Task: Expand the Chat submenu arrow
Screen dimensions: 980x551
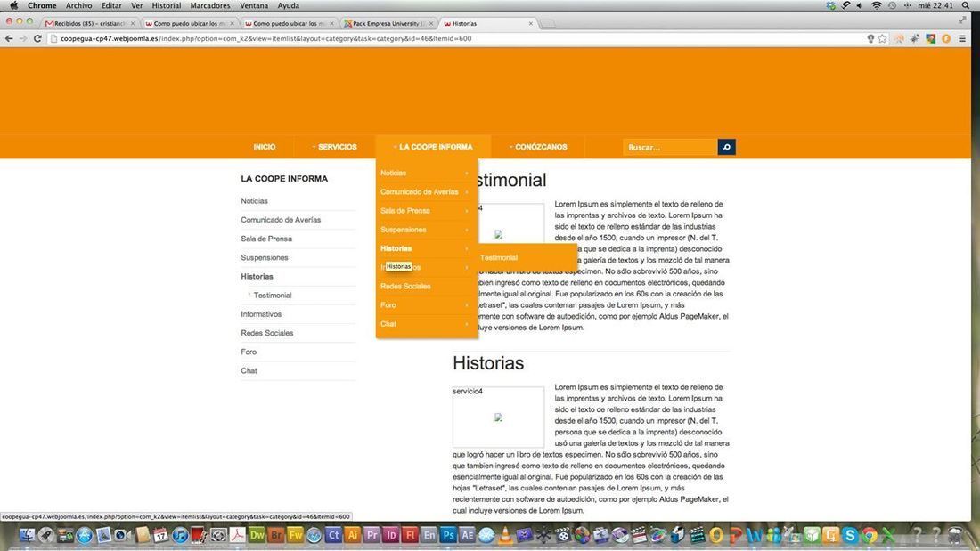Action: pyautogui.click(x=466, y=324)
